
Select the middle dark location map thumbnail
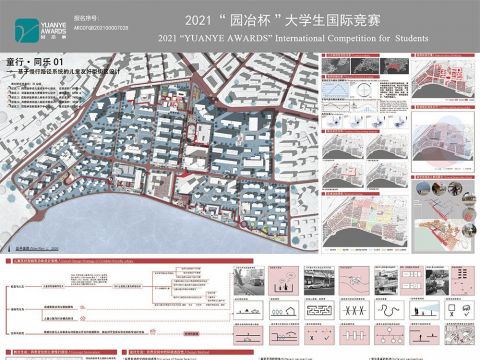pos(365,66)
